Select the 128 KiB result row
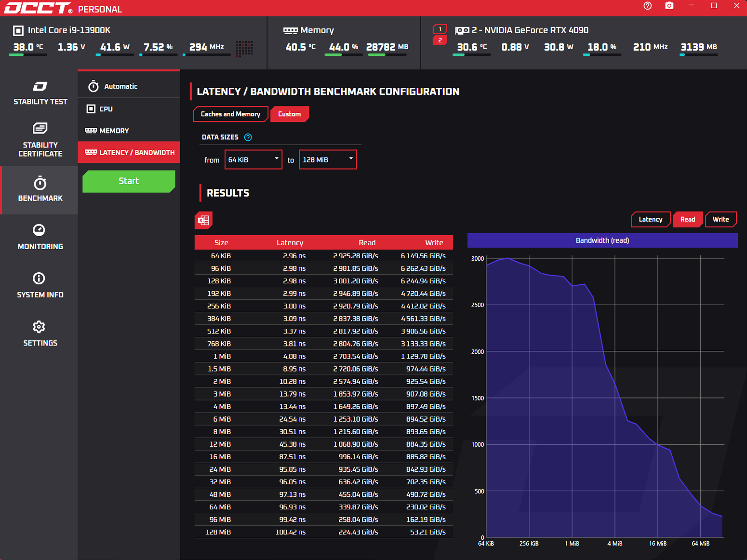 point(323,281)
